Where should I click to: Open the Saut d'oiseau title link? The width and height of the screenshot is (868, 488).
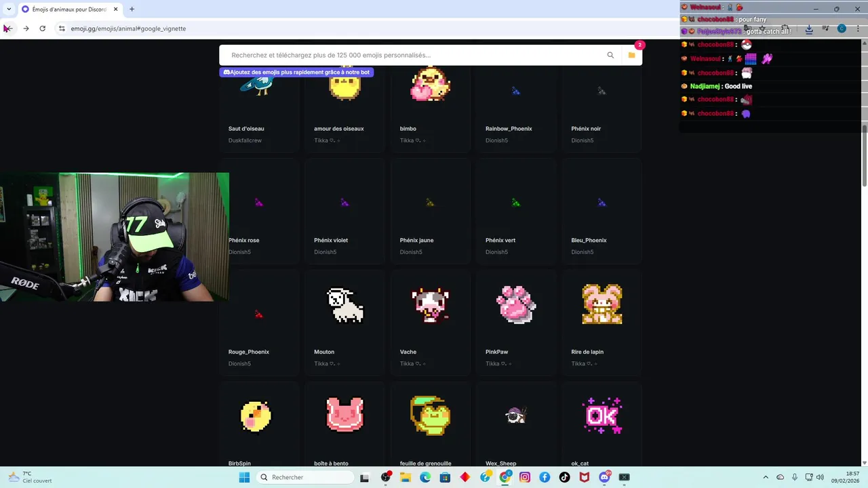tap(246, 129)
